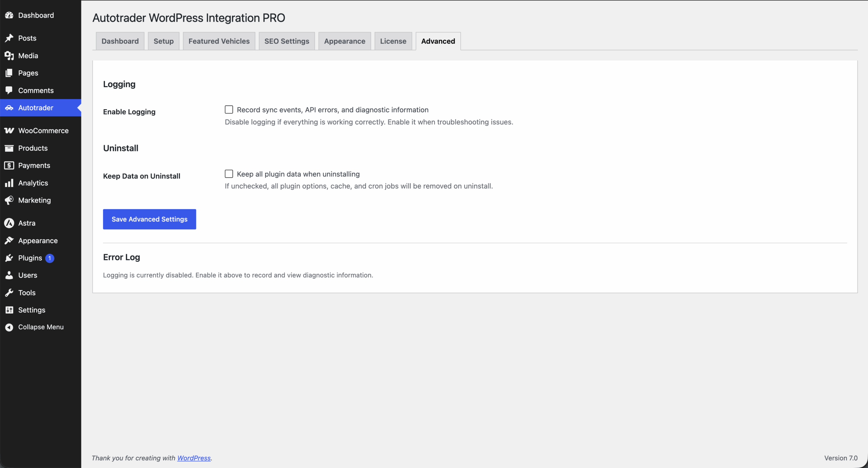Click the Comments speech bubble icon
Viewport: 868px width, 468px height.
pyautogui.click(x=9, y=90)
